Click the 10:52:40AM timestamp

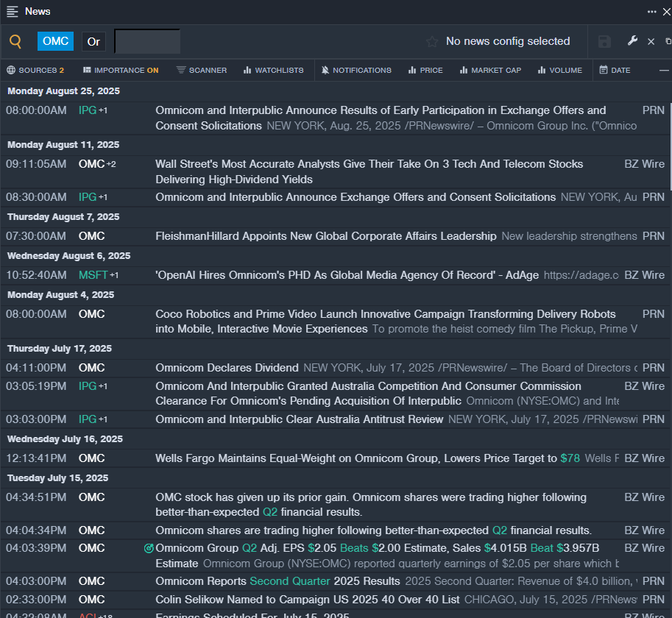pyautogui.click(x=36, y=275)
